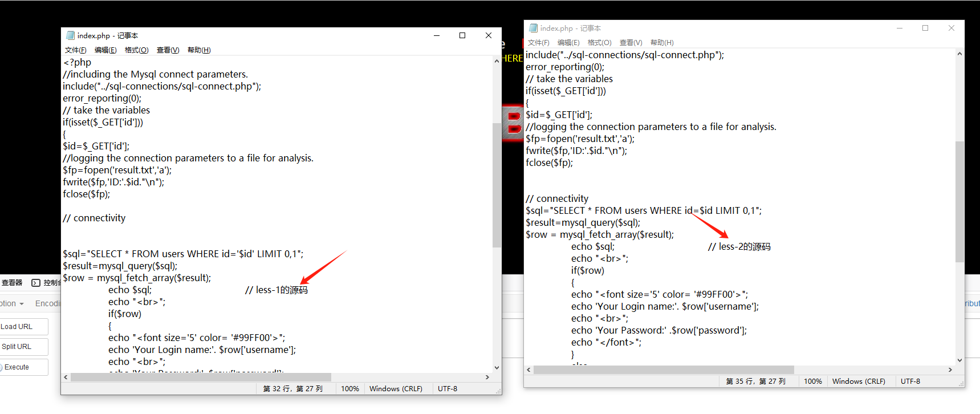The image size is (980, 414).
Task: Click scroll-down arrow in right Notepad window
Action: click(x=959, y=360)
